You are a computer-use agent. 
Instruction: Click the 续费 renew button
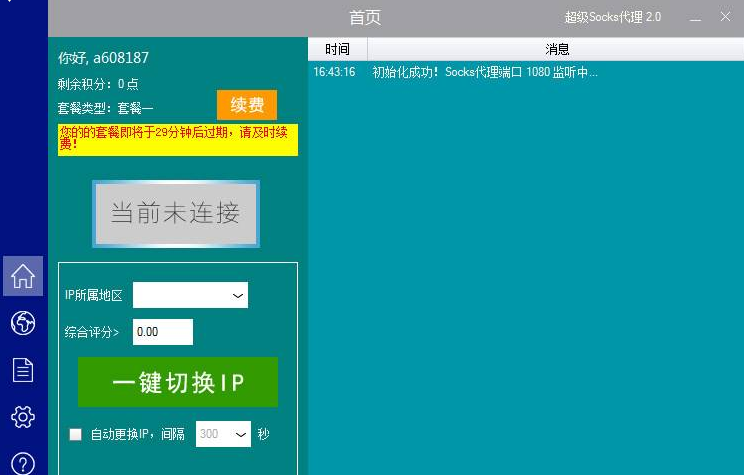click(246, 105)
